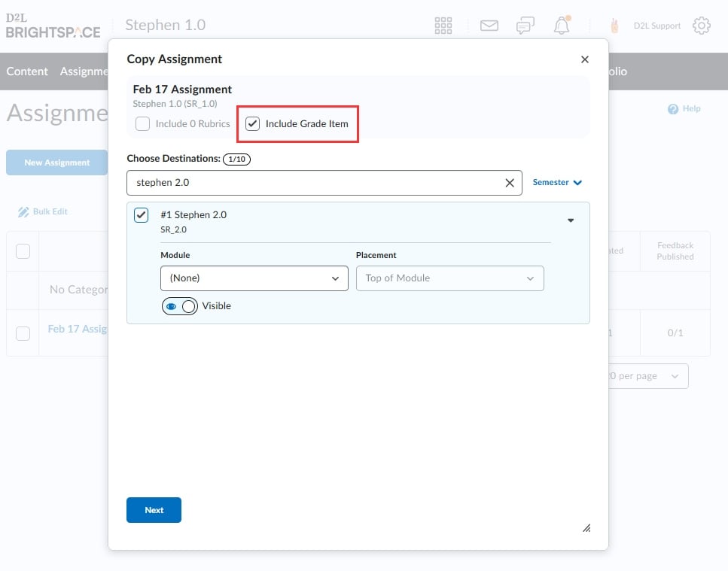Click the destination search field
Viewport: 728px width, 571px height.
[324, 183]
